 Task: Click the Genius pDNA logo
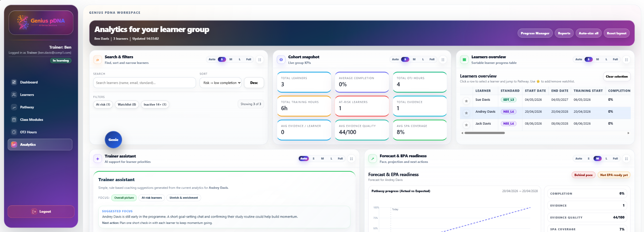[41, 23]
